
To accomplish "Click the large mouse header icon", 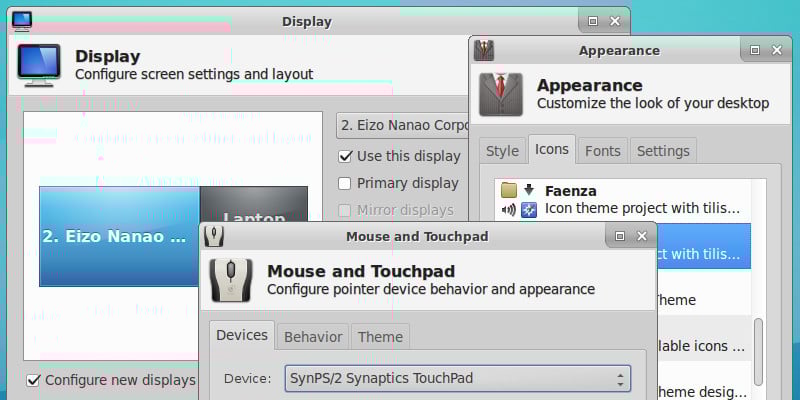I will [x=231, y=280].
